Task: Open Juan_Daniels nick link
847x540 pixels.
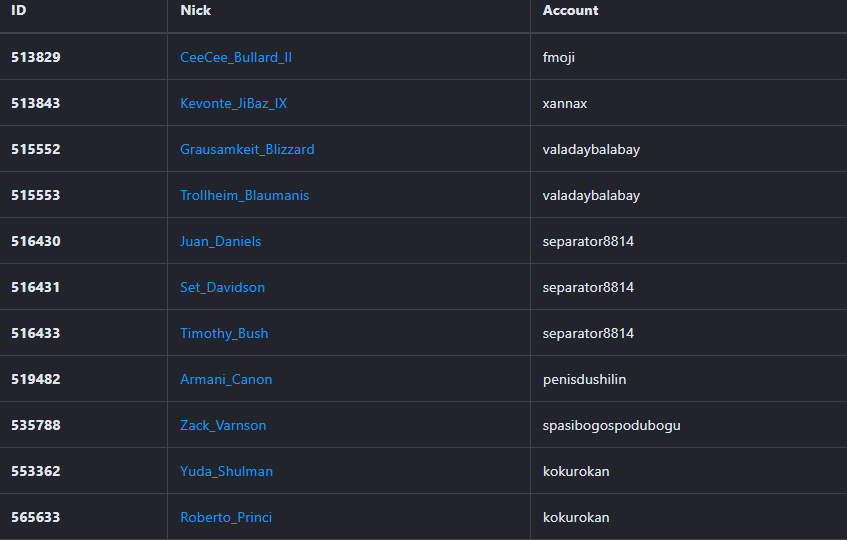Action: (220, 242)
